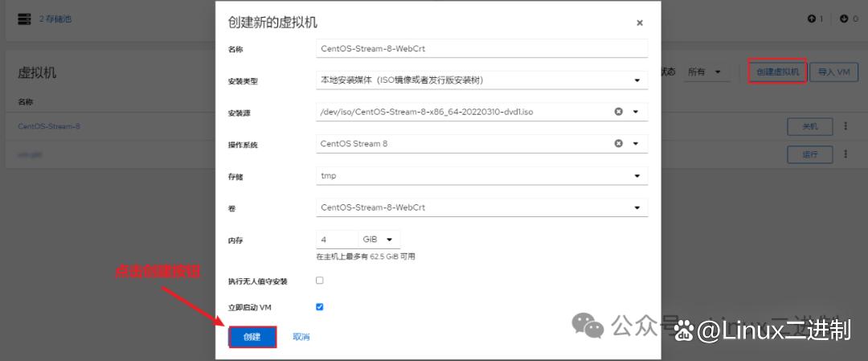
Task: Open the 存储 tmp dropdown
Action: pos(481,176)
